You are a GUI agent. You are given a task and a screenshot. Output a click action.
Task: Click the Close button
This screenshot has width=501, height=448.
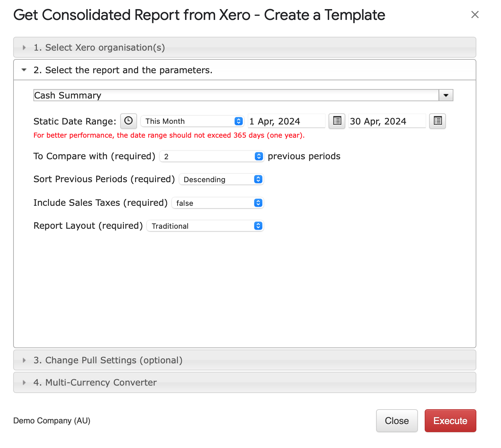[x=397, y=421]
